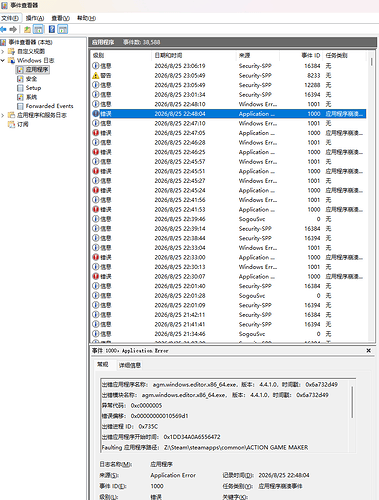This screenshot has height=500, width=379.
Task: Go forward with the toolbar forward arrow
Action: (x=13, y=29)
